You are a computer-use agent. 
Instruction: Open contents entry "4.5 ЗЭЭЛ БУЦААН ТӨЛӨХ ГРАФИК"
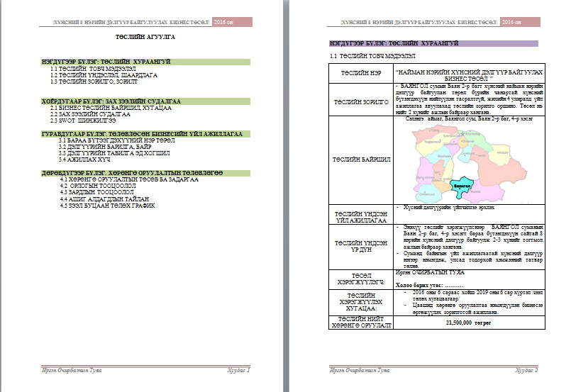pyautogui.click(x=107, y=206)
